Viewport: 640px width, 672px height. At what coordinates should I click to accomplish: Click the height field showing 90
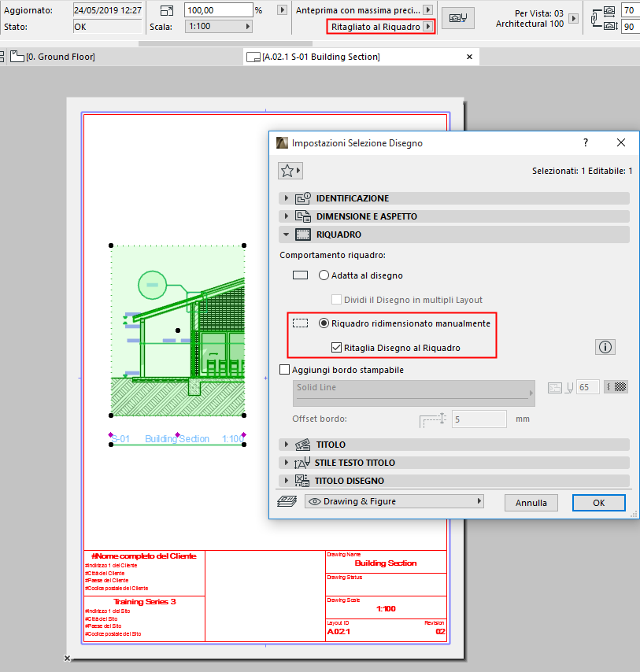(631, 27)
